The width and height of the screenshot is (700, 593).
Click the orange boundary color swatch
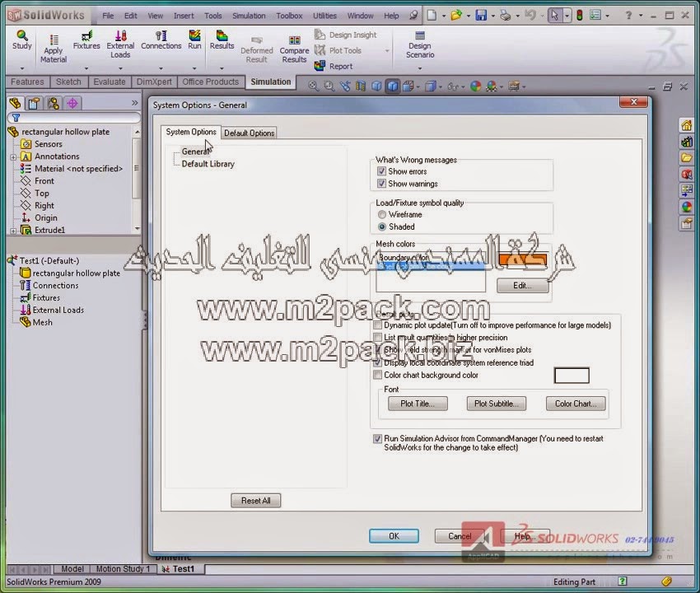[x=522, y=259]
